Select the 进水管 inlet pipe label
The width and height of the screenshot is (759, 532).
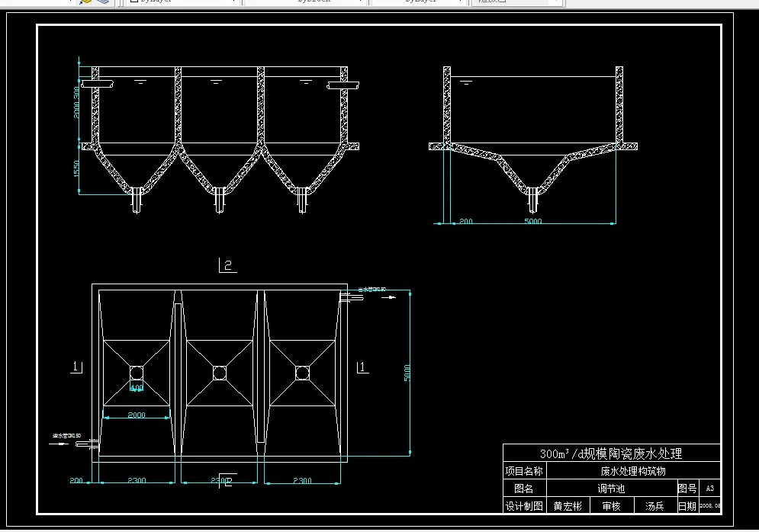click(x=67, y=436)
